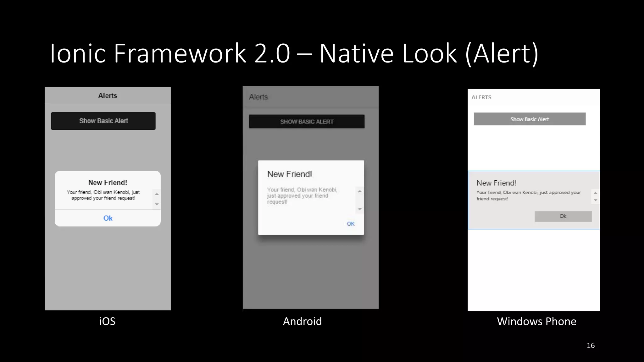The image size is (644, 362).
Task: Click the Android 'Alerts' toolbar title
Action: [x=258, y=97]
